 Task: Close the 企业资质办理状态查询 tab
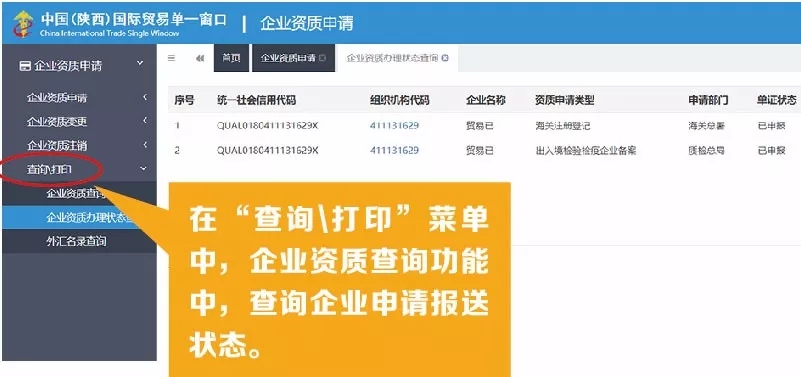[445, 58]
